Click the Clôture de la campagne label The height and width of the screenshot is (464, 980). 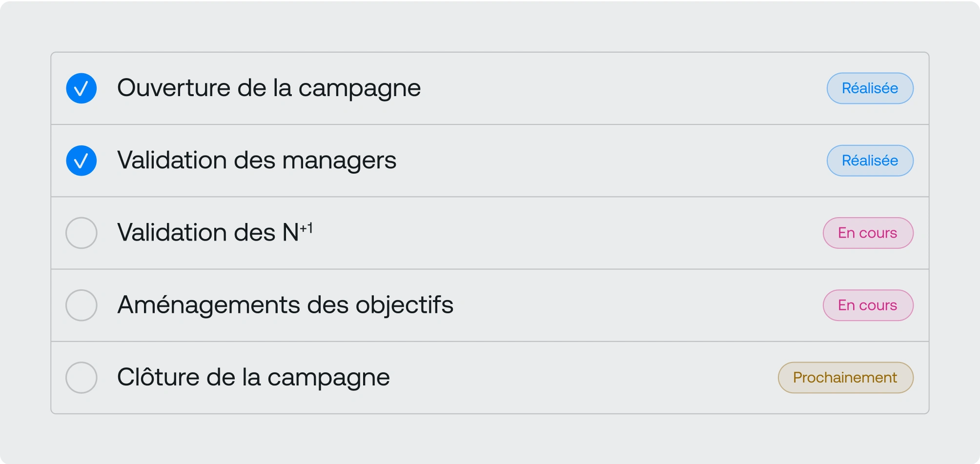pyautogui.click(x=254, y=377)
